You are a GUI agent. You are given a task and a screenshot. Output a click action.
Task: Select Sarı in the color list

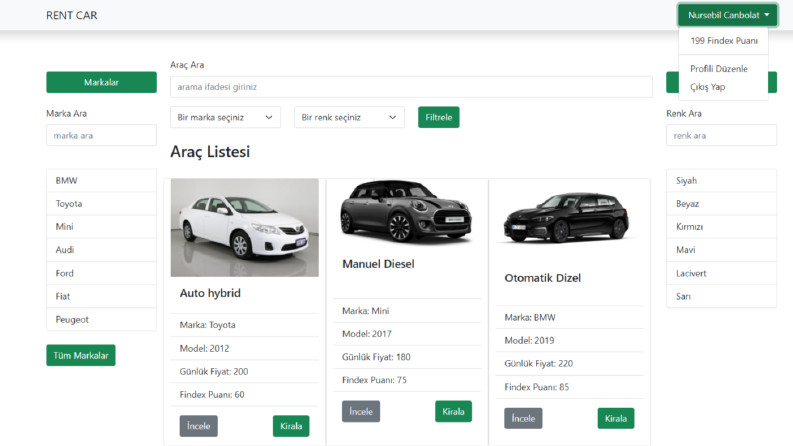(721, 296)
